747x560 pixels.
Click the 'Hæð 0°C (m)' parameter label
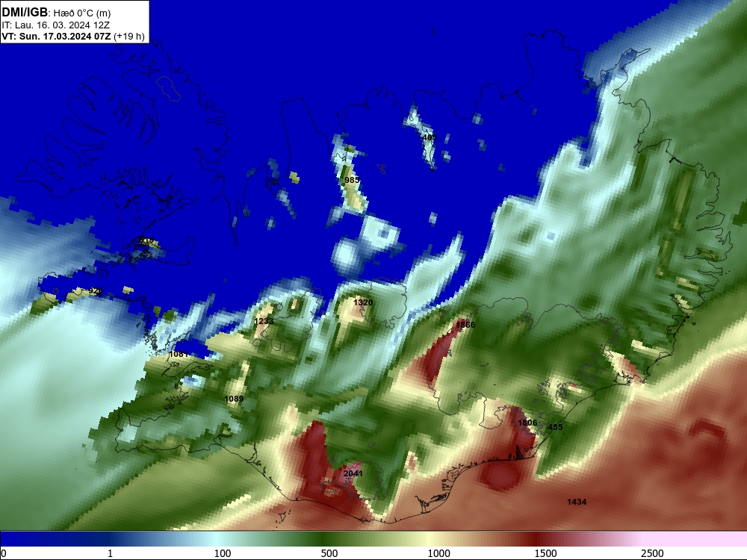click(x=82, y=13)
